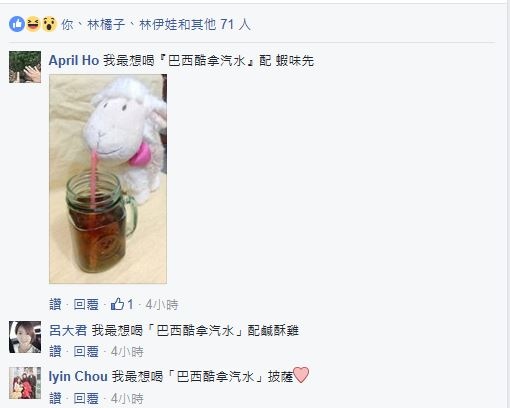Click April Ho's name link
The image size is (510, 408).
click(74, 61)
